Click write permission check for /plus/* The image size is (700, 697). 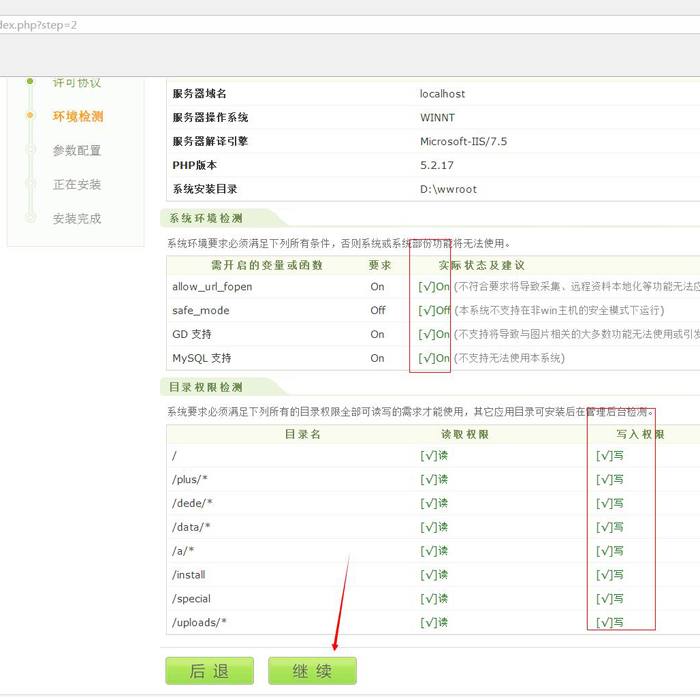point(609,480)
